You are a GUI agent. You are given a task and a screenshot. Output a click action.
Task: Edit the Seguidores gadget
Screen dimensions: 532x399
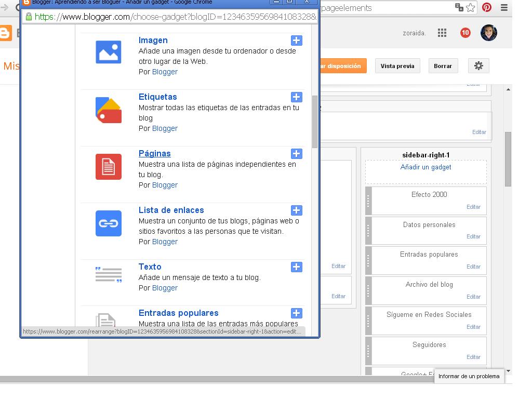[x=474, y=357]
